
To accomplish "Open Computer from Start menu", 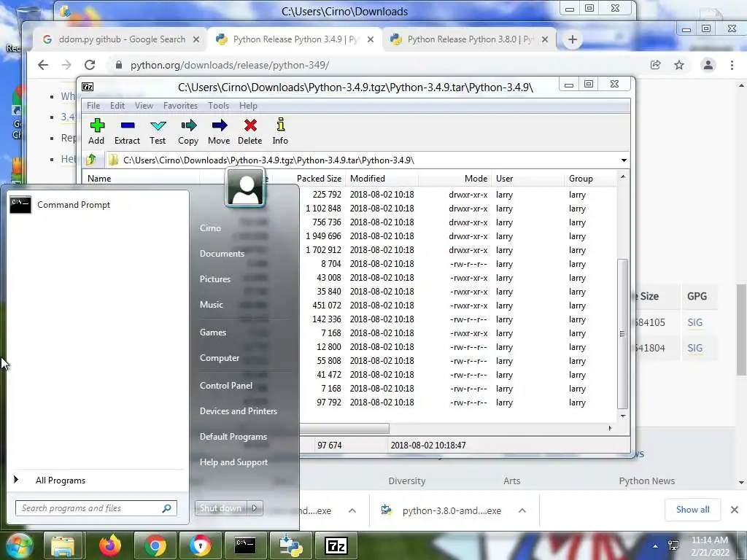I will (x=219, y=357).
